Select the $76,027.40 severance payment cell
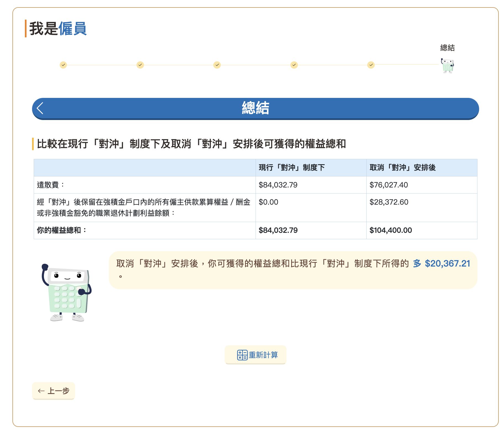 (389, 185)
